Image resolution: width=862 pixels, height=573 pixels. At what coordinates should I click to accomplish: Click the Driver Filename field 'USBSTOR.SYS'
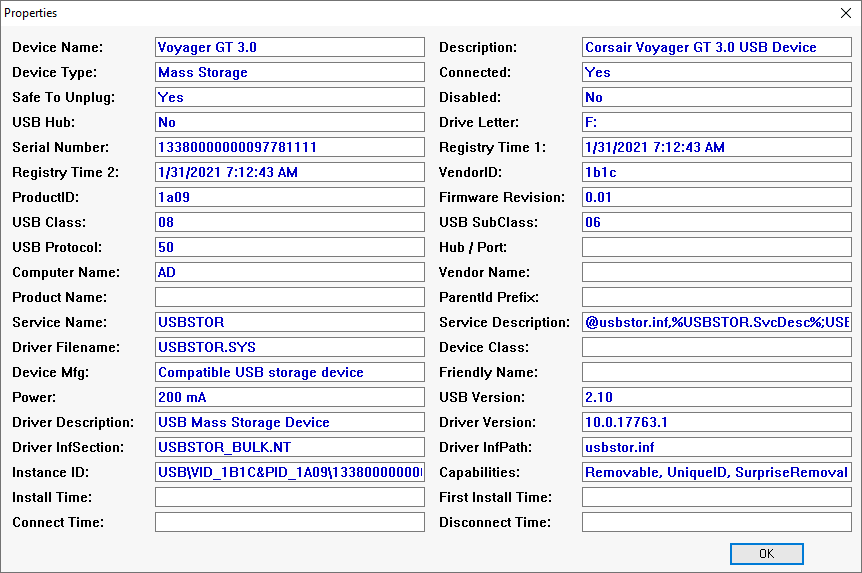tap(290, 348)
